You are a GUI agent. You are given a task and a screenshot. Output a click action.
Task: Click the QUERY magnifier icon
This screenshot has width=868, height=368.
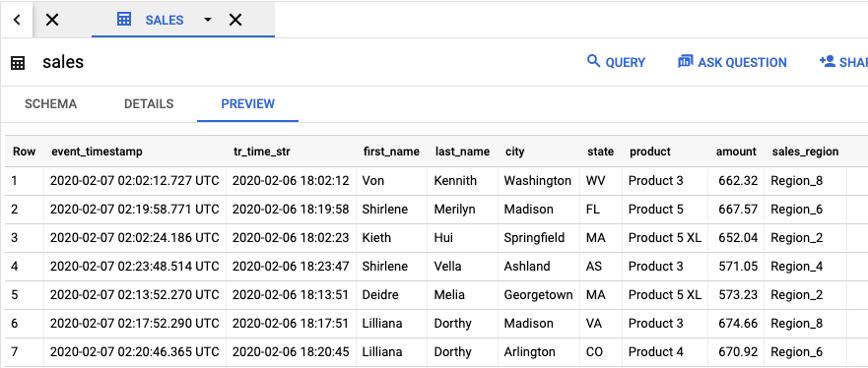(593, 61)
